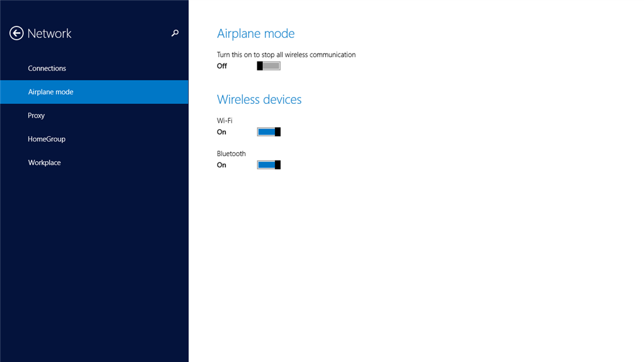Click the Wireless devices heading

coord(259,99)
